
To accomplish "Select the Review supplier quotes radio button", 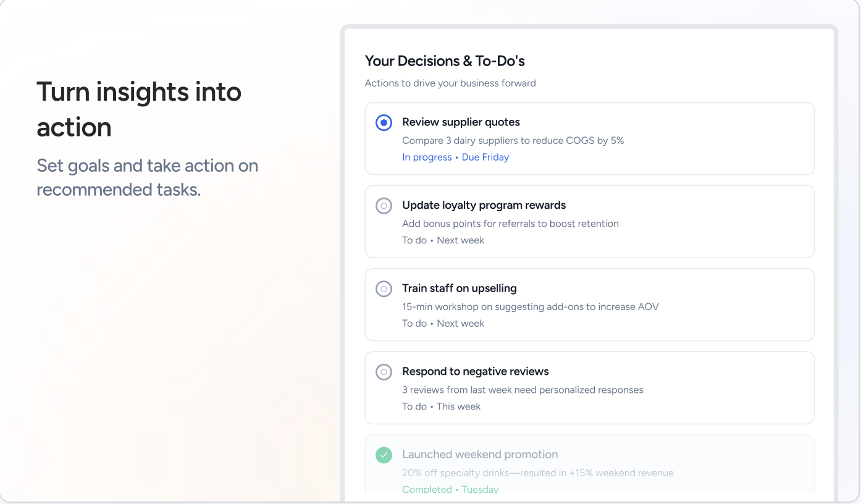I will (x=384, y=123).
